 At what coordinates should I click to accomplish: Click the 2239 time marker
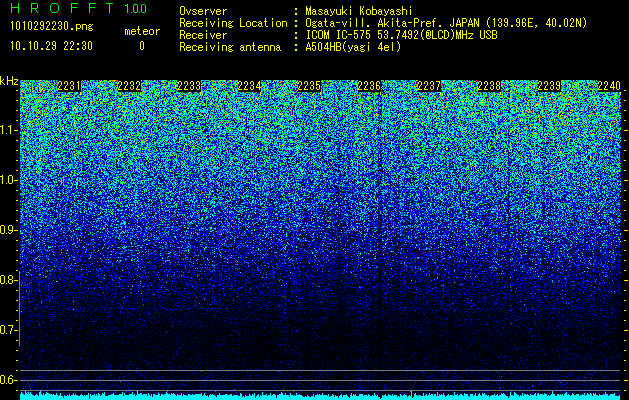(549, 86)
